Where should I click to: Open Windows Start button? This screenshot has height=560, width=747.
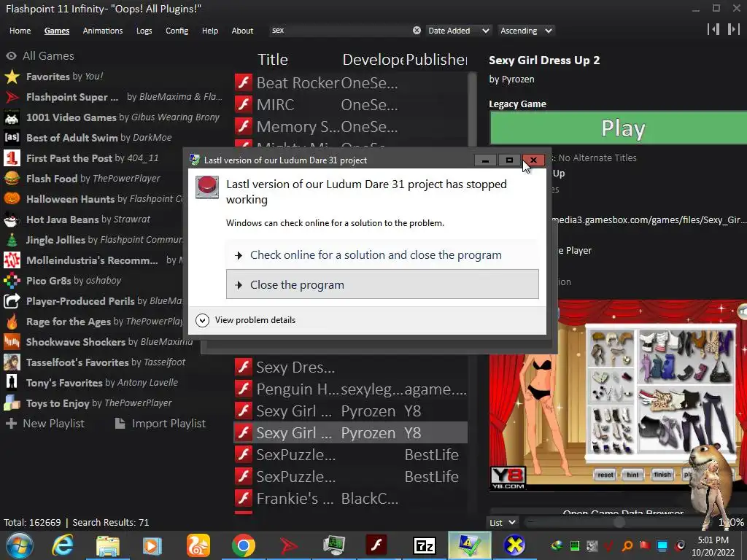tap(19, 545)
